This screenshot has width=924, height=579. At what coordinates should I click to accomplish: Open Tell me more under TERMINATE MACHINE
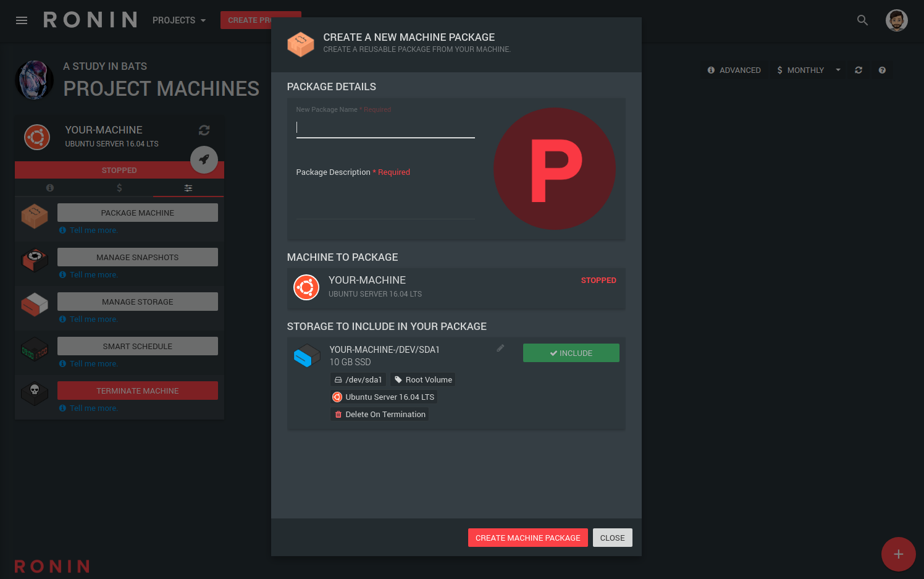pos(88,408)
